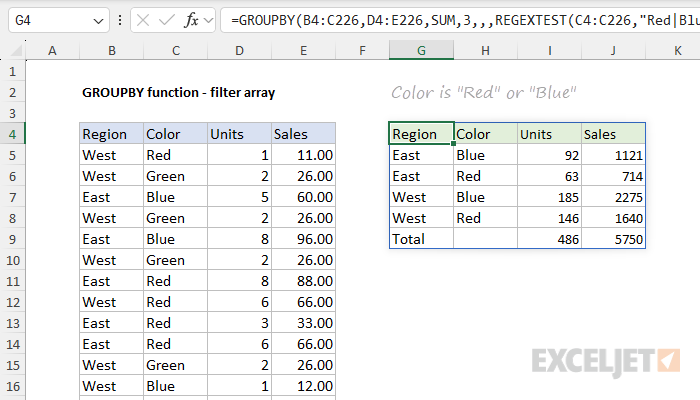The image size is (700, 400).
Task: Select column G header
Action: tap(421, 51)
